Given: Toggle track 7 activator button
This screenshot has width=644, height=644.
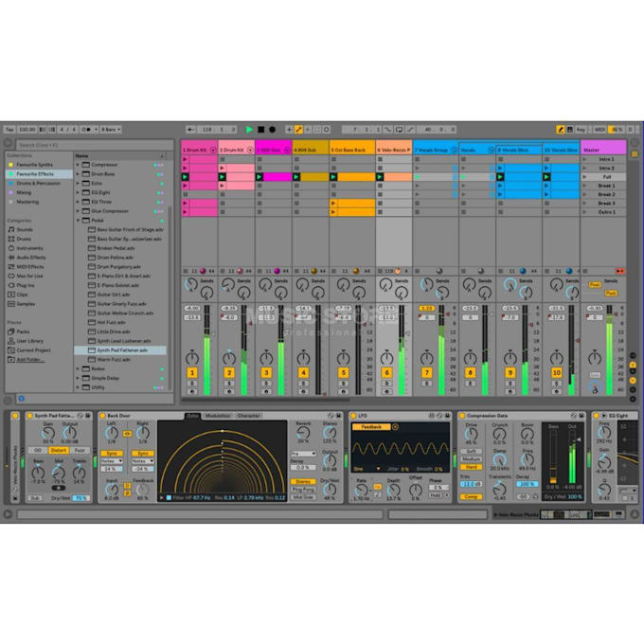Looking at the screenshot, I should coord(426,373).
